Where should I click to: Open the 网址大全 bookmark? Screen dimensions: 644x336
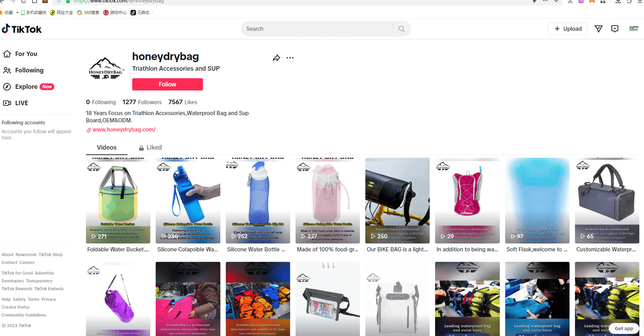pyautogui.click(x=61, y=12)
